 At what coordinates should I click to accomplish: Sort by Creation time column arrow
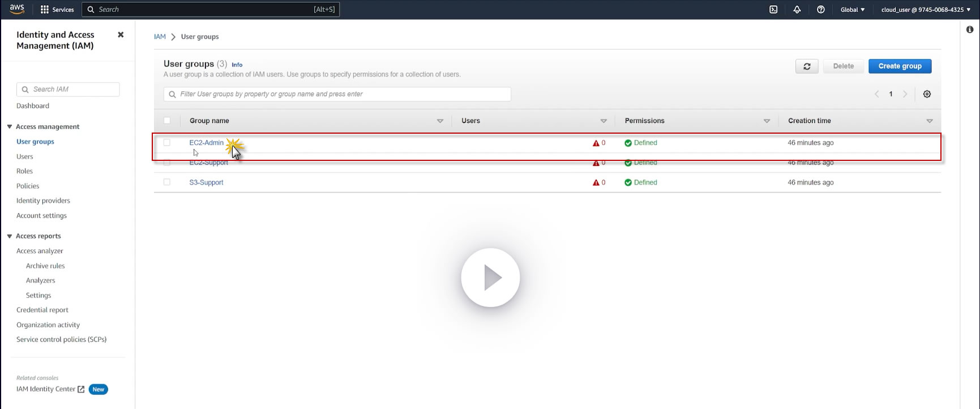coord(930,121)
